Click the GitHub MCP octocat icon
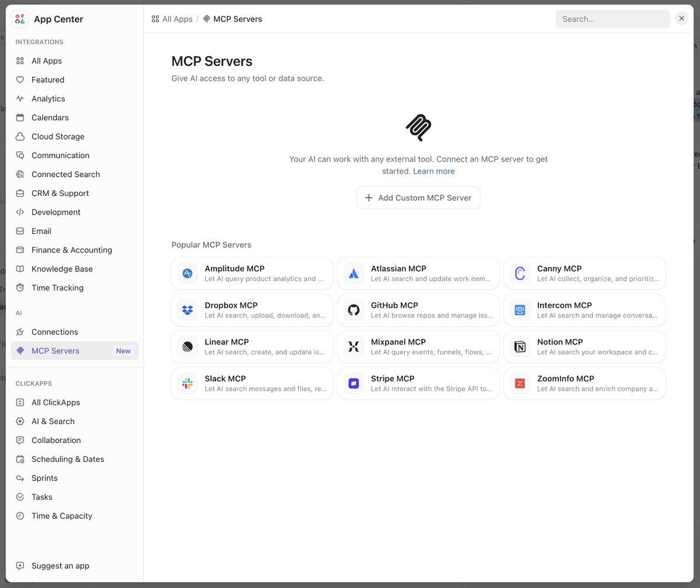The image size is (700, 588). point(353,310)
